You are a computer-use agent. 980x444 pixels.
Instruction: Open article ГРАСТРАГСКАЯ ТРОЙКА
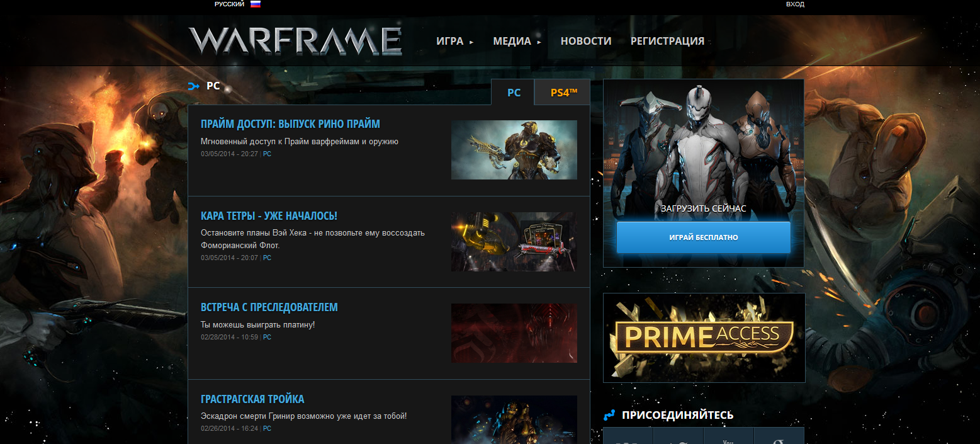(252, 399)
